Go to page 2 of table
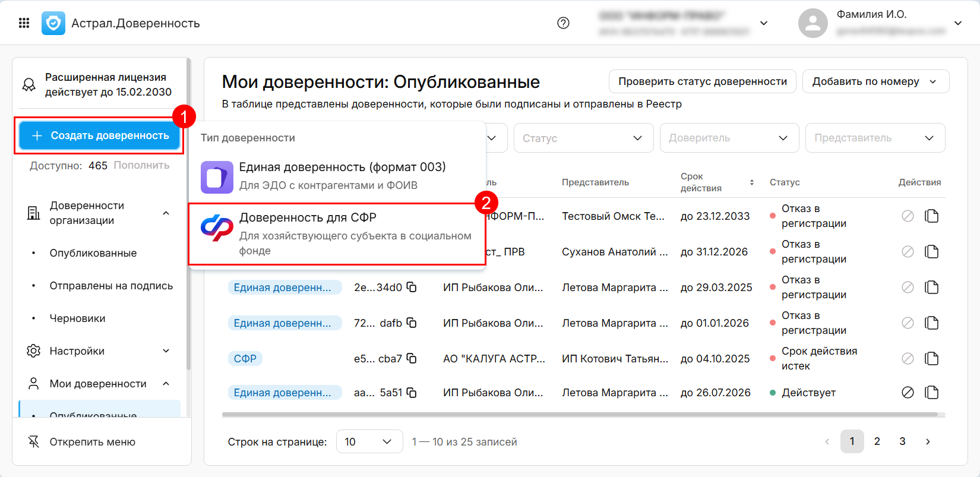The width and height of the screenshot is (980, 477). 877,441
